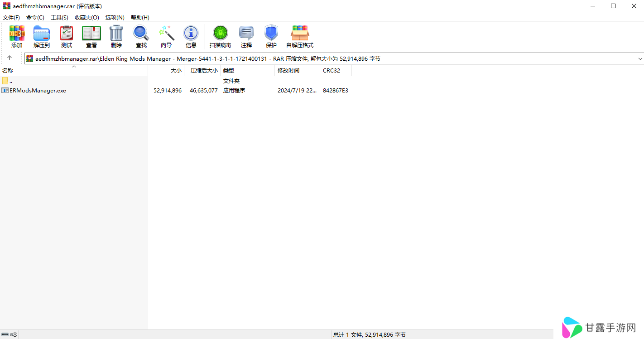This screenshot has height=339, width=644.
Task: Click the 842867E3 CRC32 value
Action: tap(336, 90)
